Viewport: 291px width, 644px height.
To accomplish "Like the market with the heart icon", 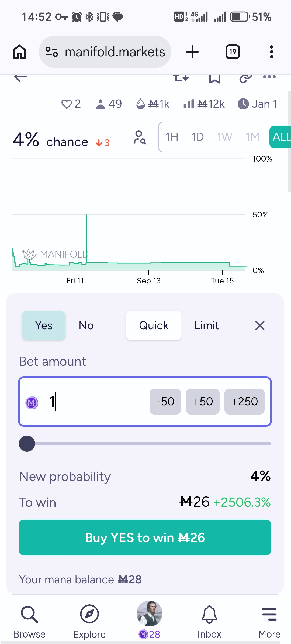I will 67,104.
